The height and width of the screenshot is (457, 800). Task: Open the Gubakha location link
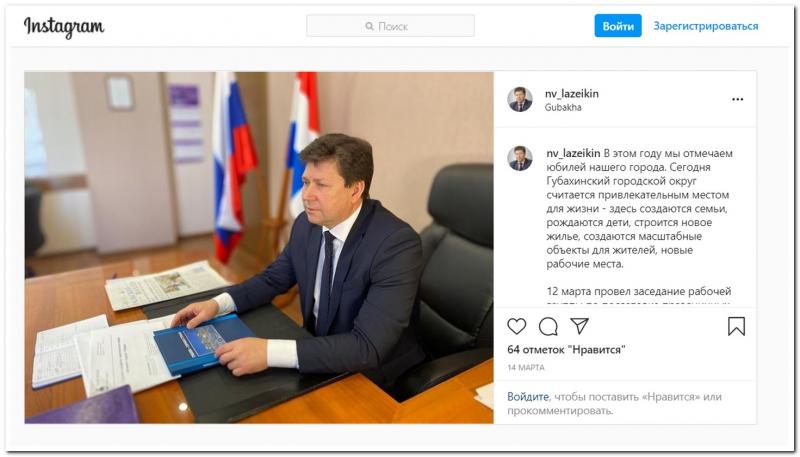[x=563, y=107]
